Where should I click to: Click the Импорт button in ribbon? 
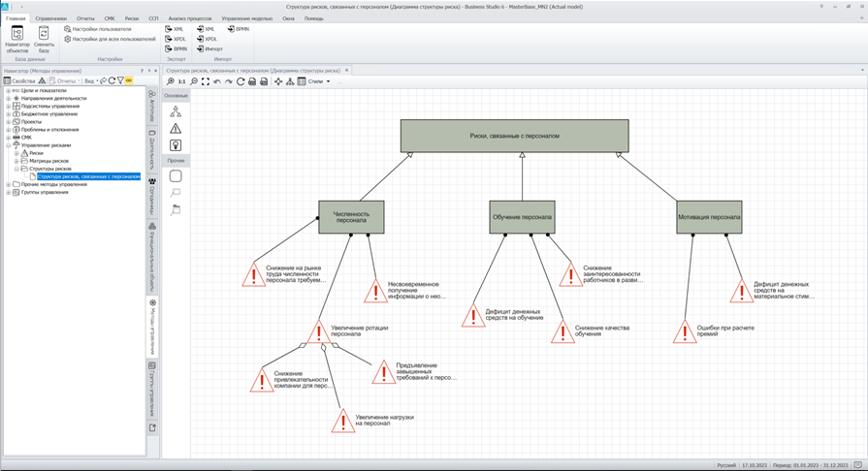click(x=213, y=48)
